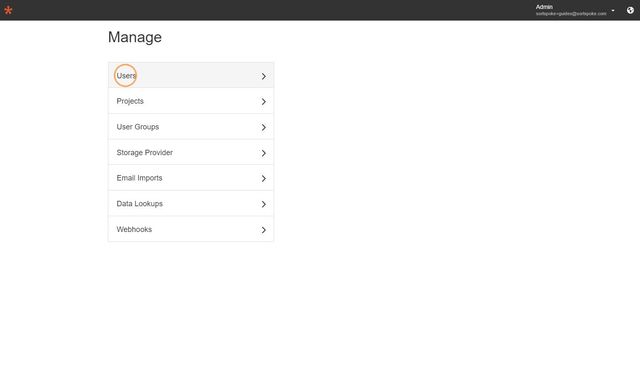Image resolution: width=640 pixels, height=378 pixels.
Task: Click the Manage page heading
Action: click(x=135, y=38)
